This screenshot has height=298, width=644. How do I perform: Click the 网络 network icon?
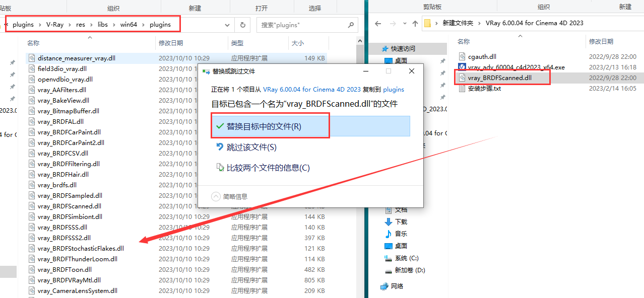pos(384,286)
